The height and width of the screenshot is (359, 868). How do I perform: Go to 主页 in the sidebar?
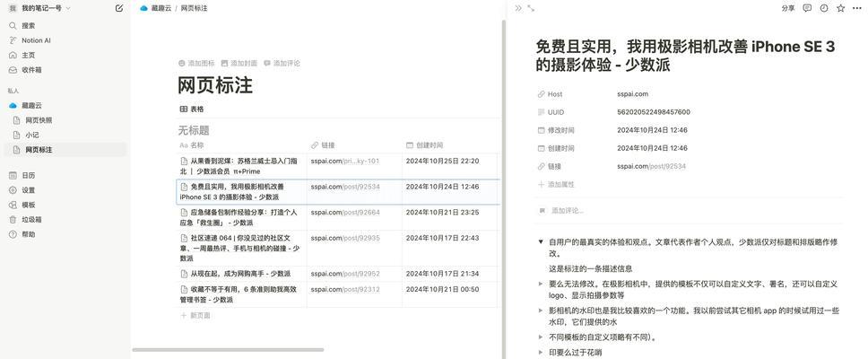point(28,56)
